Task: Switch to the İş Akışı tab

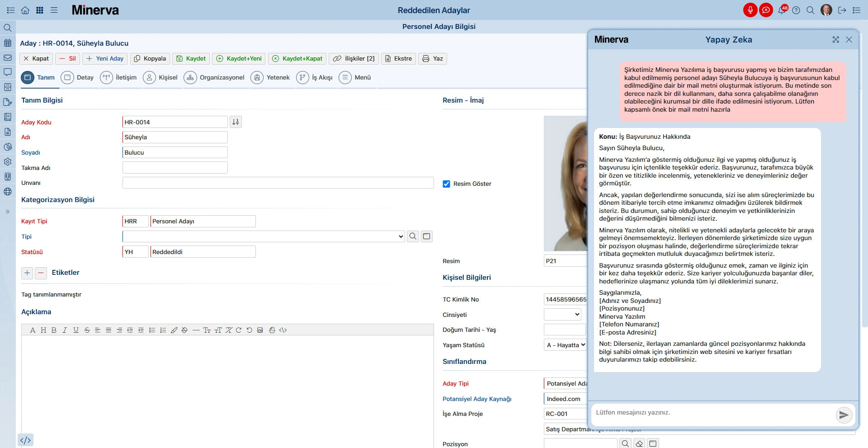Action: (x=315, y=78)
